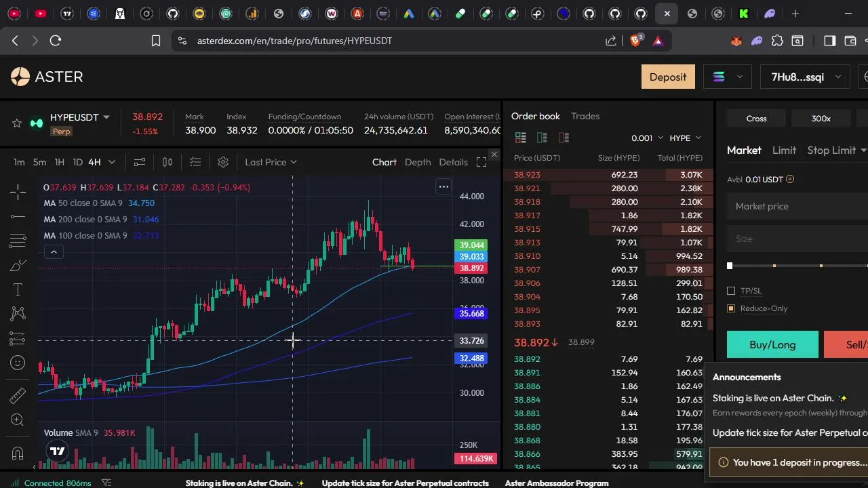Select the crosshair cursor tool
Screen dimensions: 868x488
click(x=18, y=192)
